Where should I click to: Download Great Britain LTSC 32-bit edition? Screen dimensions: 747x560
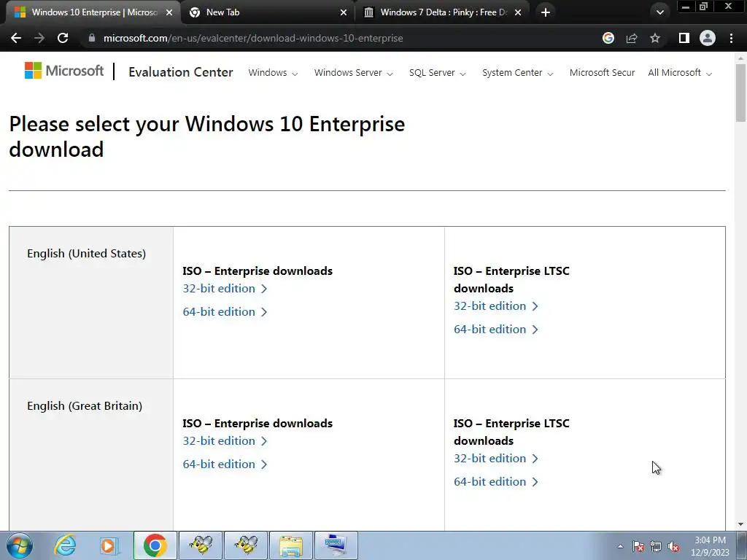pyautogui.click(x=495, y=459)
